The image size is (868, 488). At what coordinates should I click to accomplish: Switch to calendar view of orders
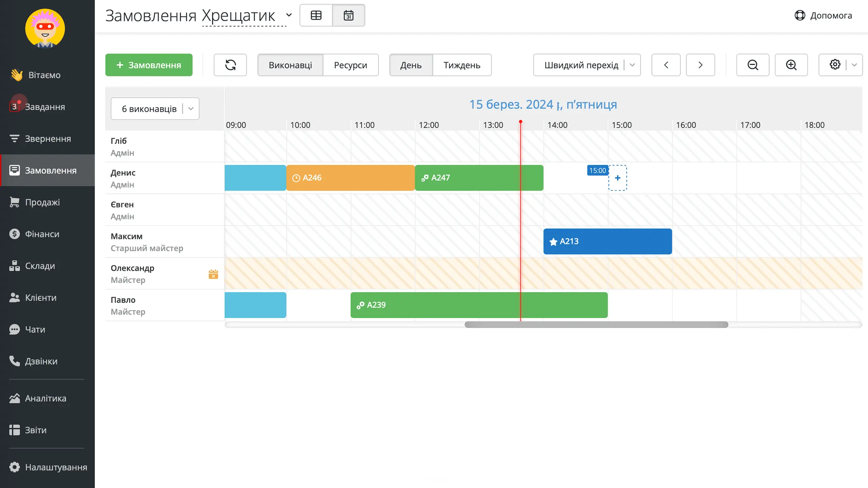coord(349,15)
